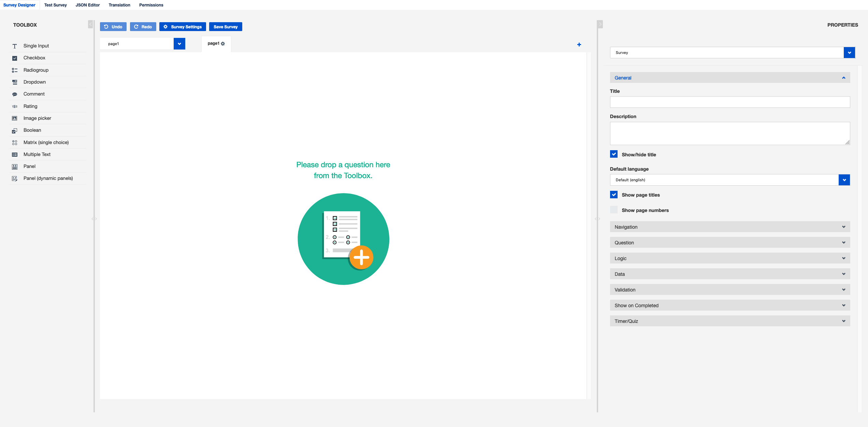Open the Default language dropdown

[844, 180]
